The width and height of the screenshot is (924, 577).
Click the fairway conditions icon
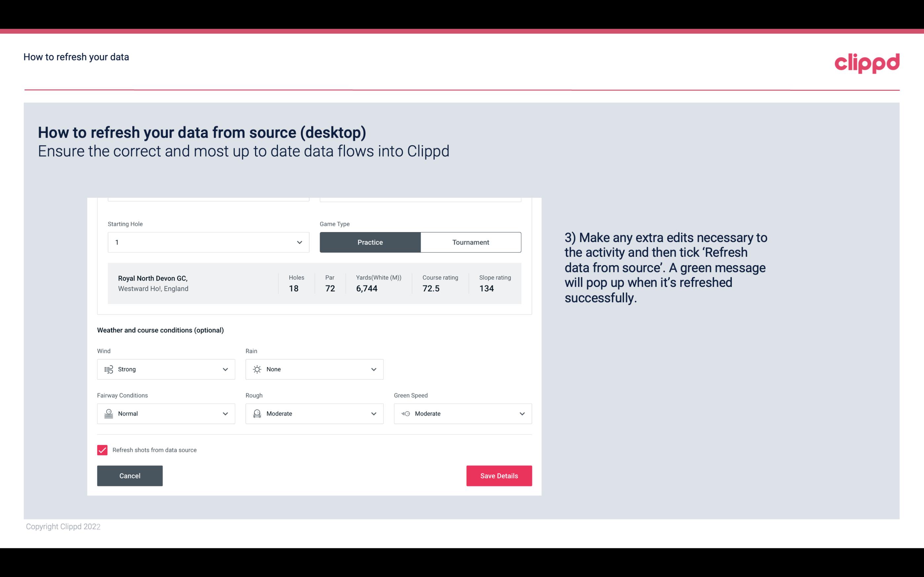click(x=108, y=414)
